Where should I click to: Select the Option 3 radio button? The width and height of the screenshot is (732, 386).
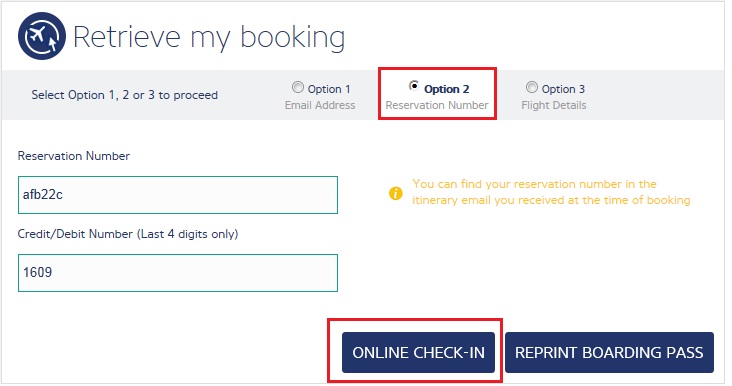[531, 87]
